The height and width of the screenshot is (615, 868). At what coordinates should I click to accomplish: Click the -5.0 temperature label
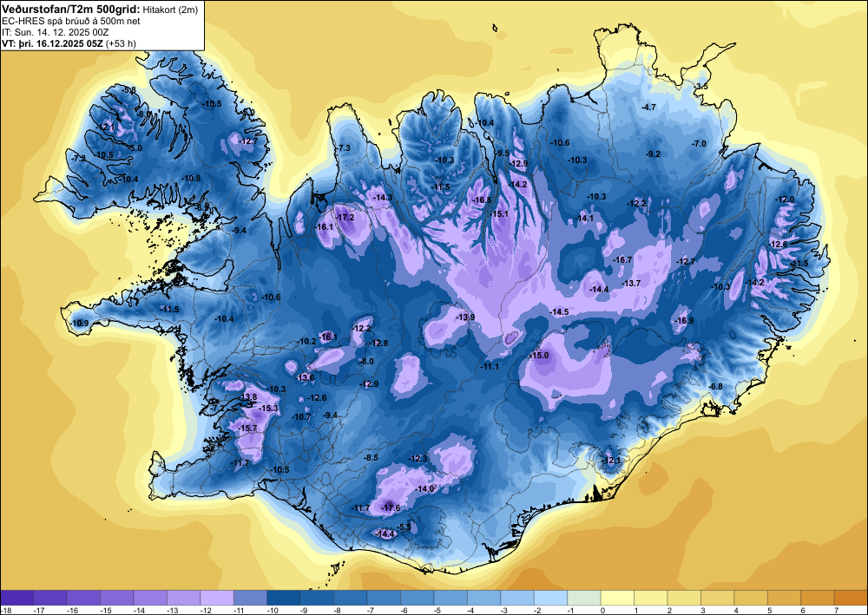(x=135, y=147)
